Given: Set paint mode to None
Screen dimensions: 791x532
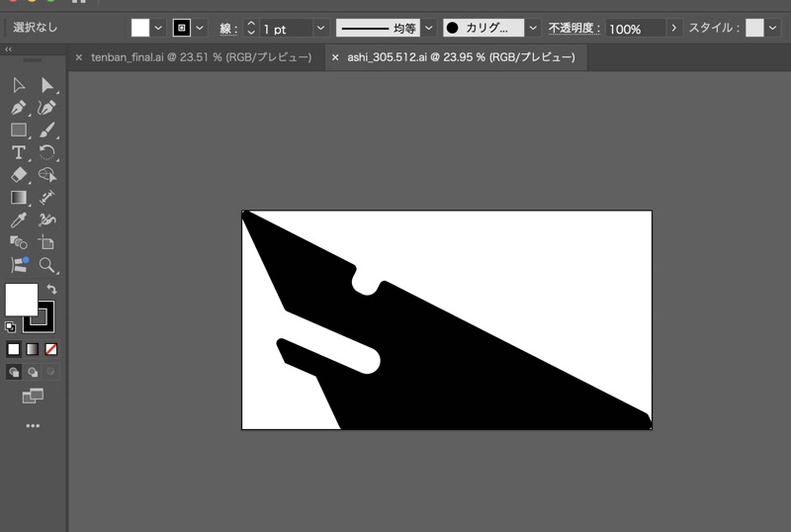Looking at the screenshot, I should [51, 349].
